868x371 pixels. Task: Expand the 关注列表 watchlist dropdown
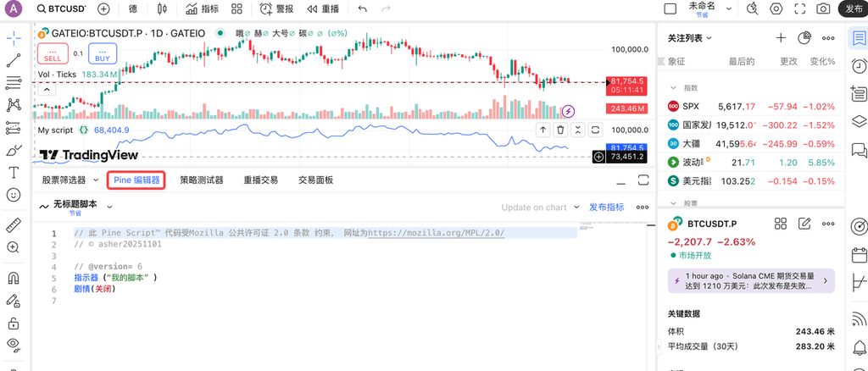coord(690,38)
